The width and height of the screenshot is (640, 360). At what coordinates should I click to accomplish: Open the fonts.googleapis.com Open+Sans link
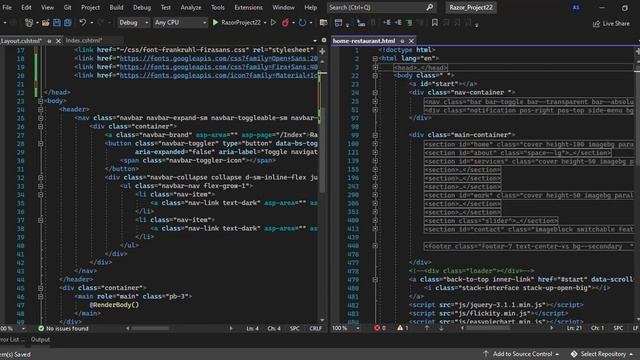pyautogui.click(x=218, y=58)
